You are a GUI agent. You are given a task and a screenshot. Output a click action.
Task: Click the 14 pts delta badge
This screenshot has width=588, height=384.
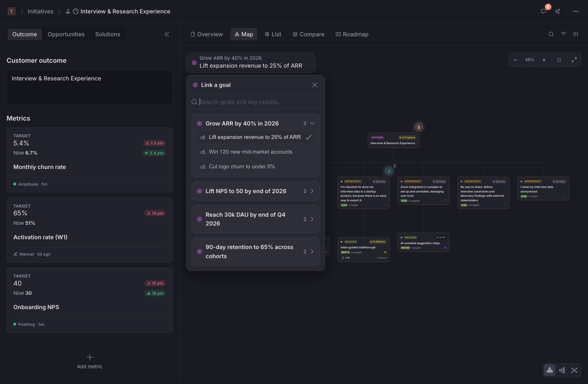[x=155, y=213]
